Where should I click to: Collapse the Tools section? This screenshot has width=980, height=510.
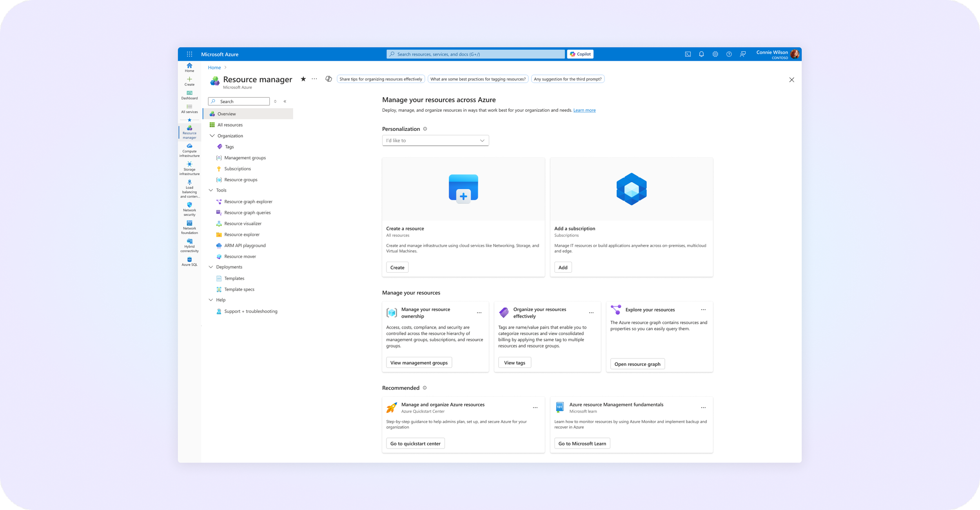211,190
